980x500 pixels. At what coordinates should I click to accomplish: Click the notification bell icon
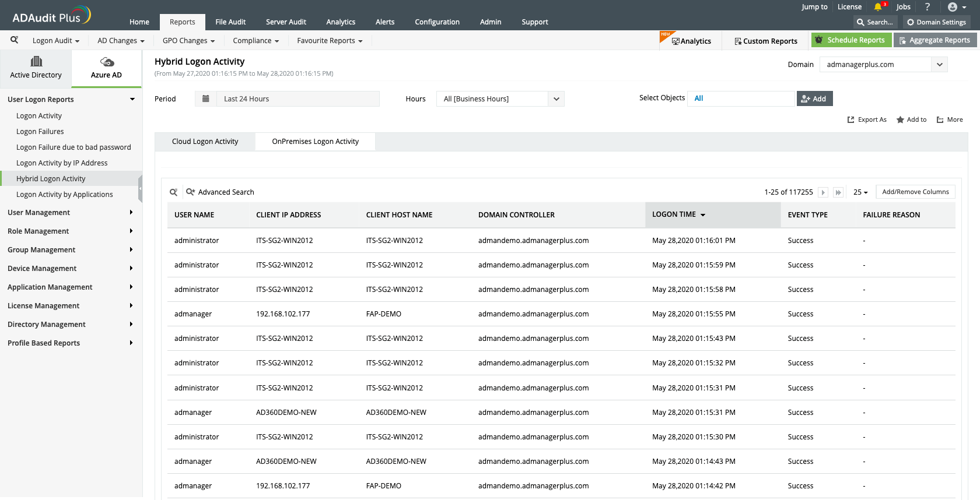(878, 7)
